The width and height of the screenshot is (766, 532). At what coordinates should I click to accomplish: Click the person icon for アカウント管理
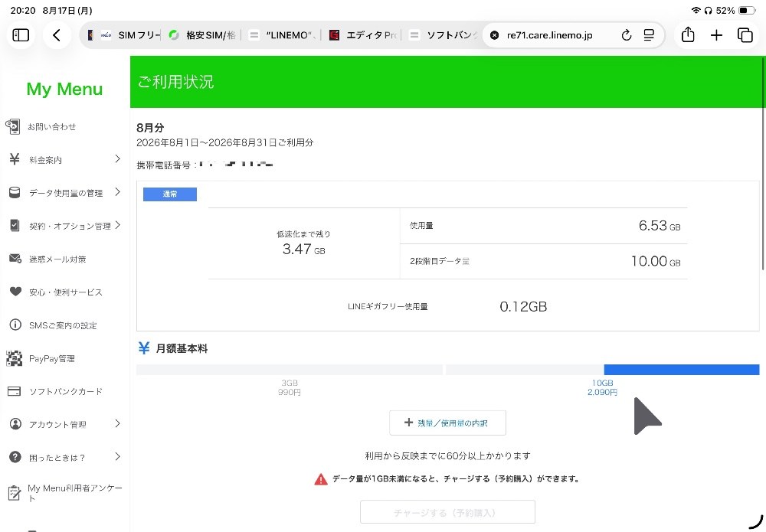coord(15,423)
